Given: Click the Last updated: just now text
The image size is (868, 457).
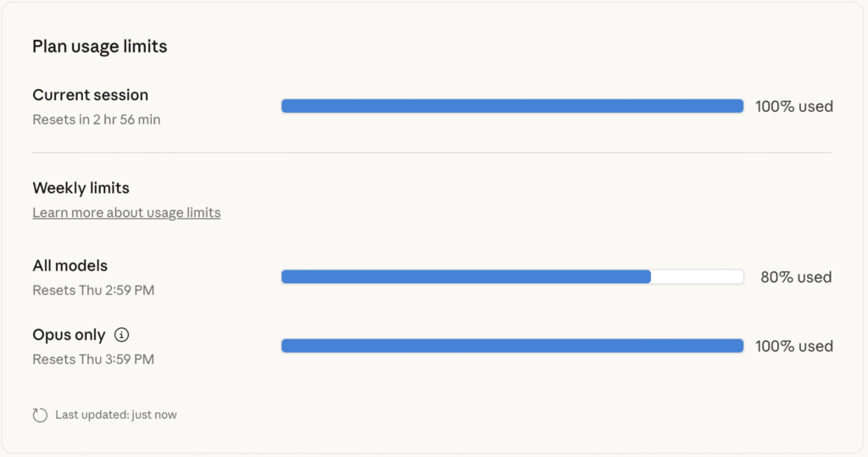Looking at the screenshot, I should click(116, 415).
